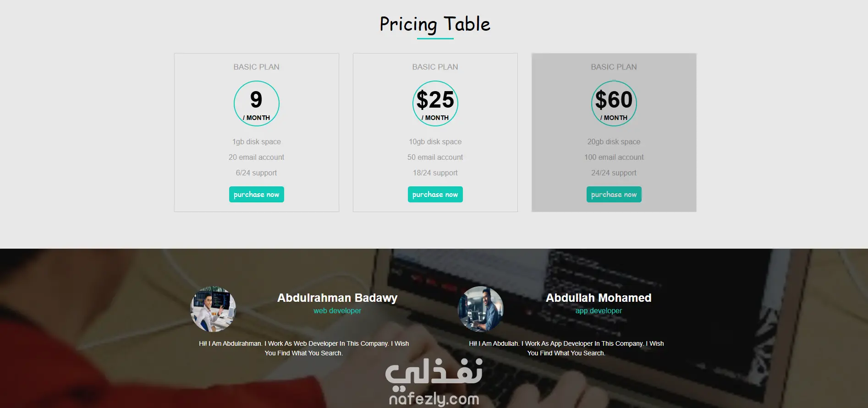This screenshot has height=408, width=868.
Task: Click the 9 / month price circle
Action: 256,103
